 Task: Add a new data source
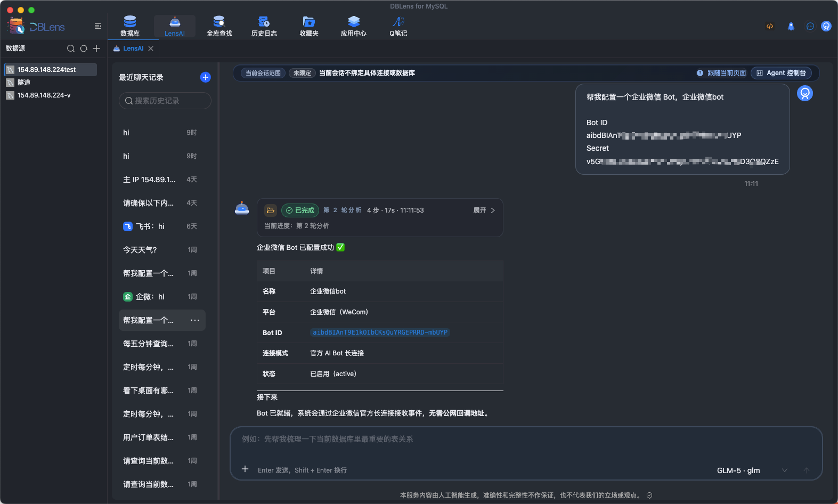(96, 48)
